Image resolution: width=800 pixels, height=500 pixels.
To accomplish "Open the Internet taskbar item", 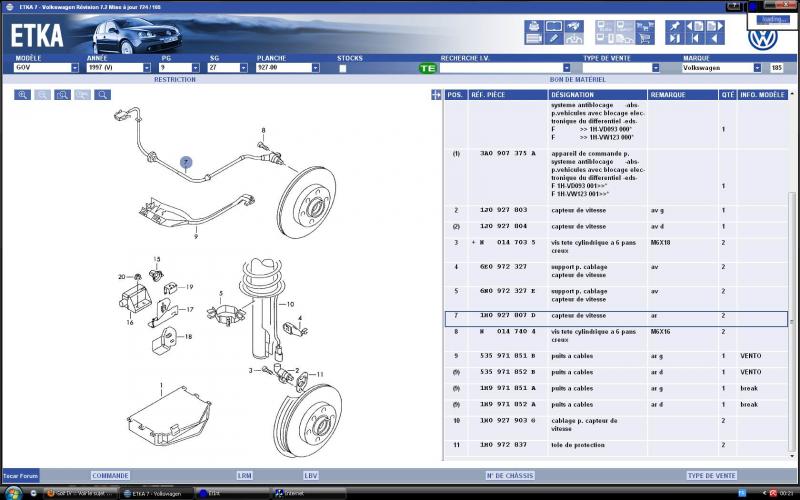I will pos(309,493).
